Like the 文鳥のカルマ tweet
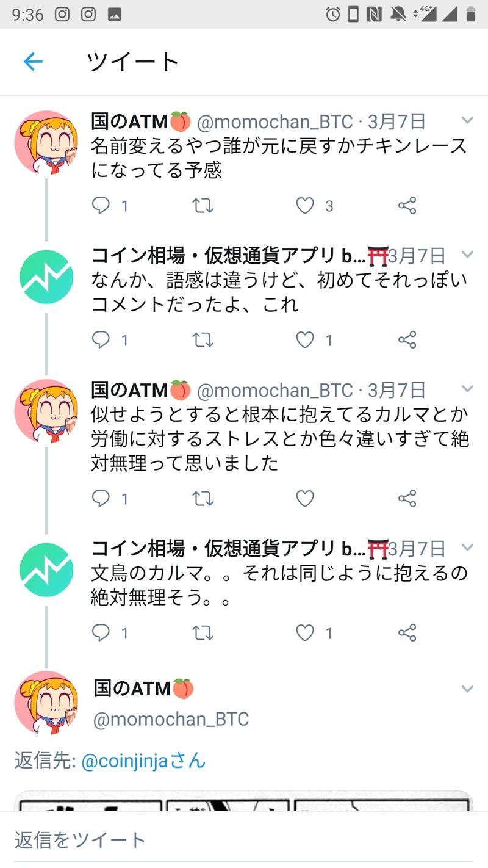This screenshot has width=488, height=868. (305, 633)
